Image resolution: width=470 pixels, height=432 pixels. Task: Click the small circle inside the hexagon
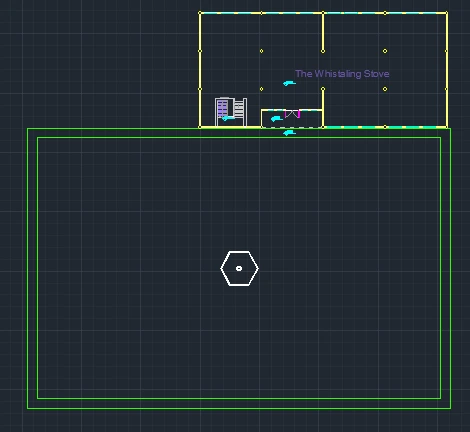(239, 268)
